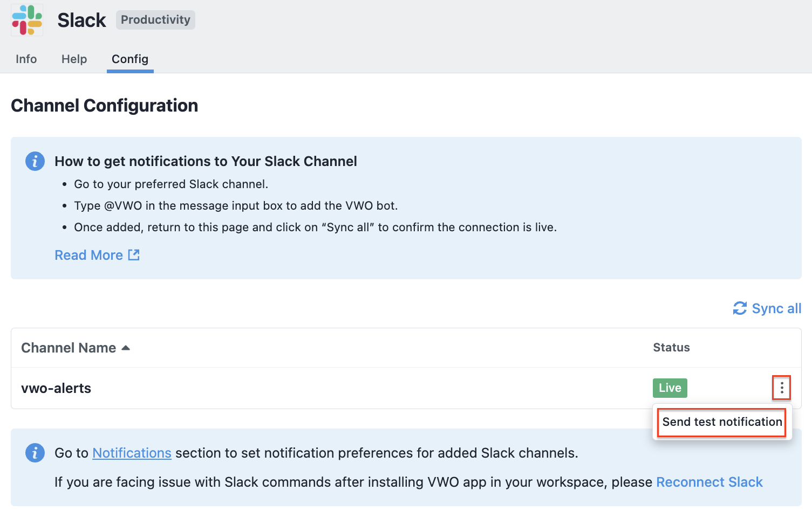The image size is (812, 518).
Task: Open the three-dot menu for vwo-alerts
Action: coord(782,388)
